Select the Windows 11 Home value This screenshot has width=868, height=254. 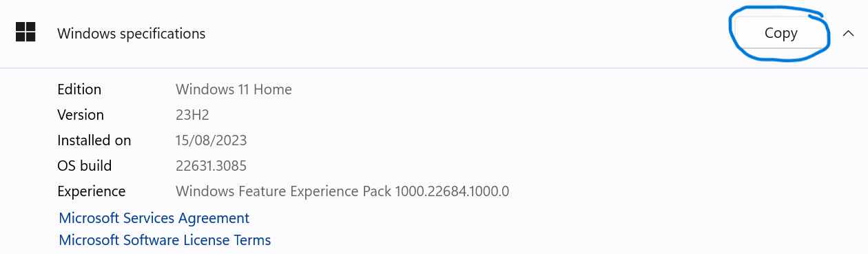pos(234,89)
